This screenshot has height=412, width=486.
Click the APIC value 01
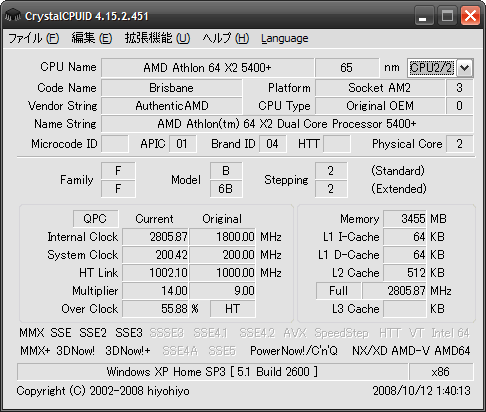tap(182, 144)
